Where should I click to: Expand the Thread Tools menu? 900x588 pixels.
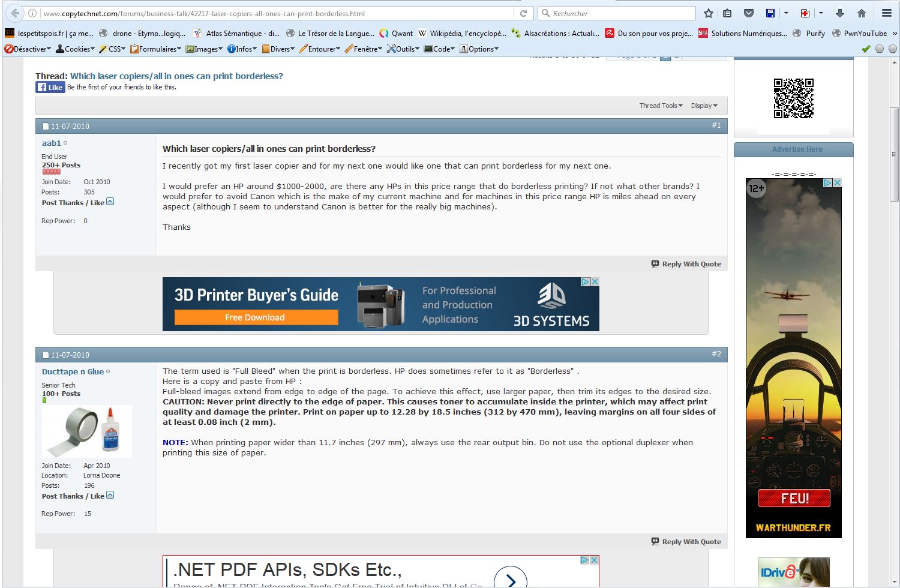click(661, 106)
